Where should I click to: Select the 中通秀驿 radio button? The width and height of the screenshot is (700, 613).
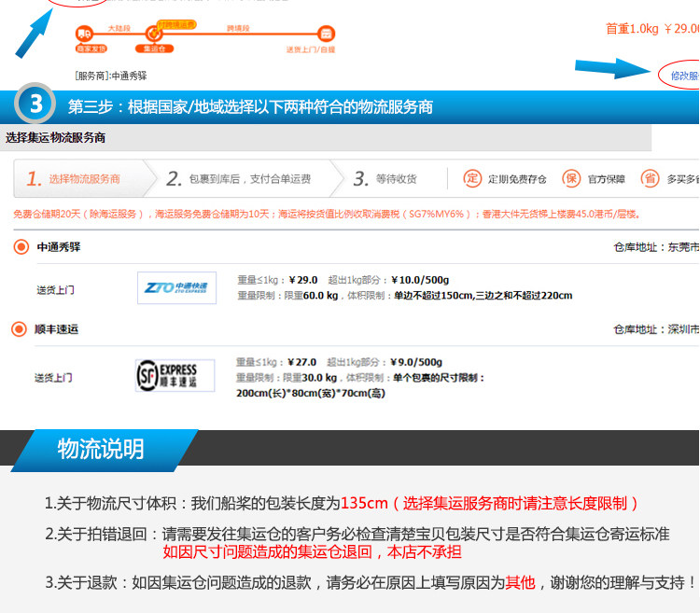click(x=21, y=246)
